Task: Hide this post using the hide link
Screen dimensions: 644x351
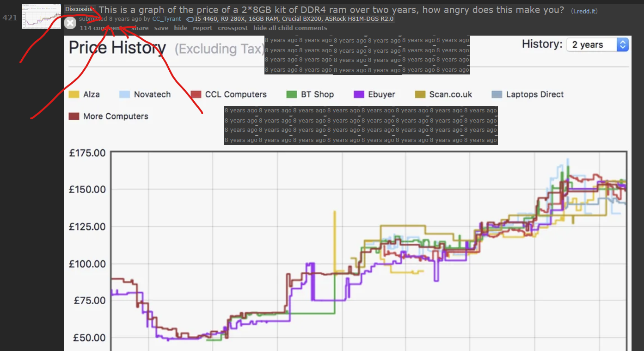Action: point(181,28)
